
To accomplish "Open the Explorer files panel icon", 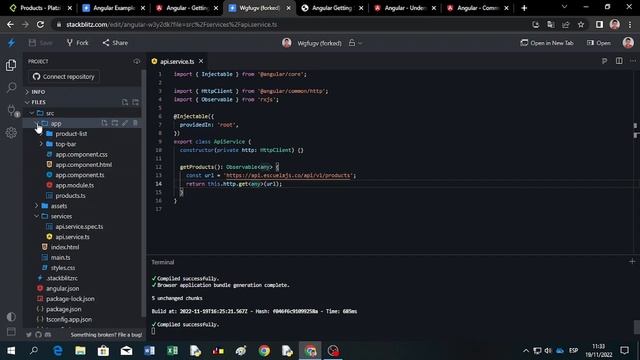I will point(11,65).
